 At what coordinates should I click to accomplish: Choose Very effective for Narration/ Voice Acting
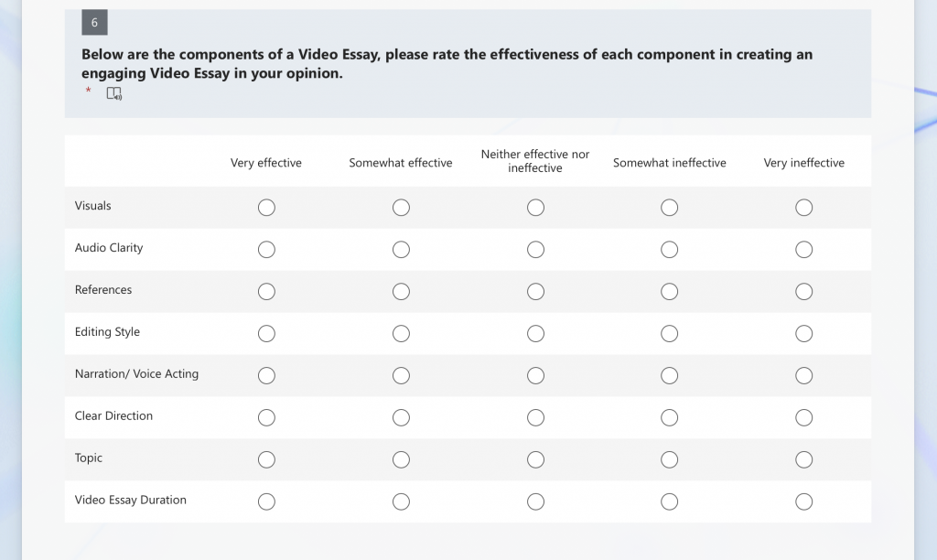(266, 375)
